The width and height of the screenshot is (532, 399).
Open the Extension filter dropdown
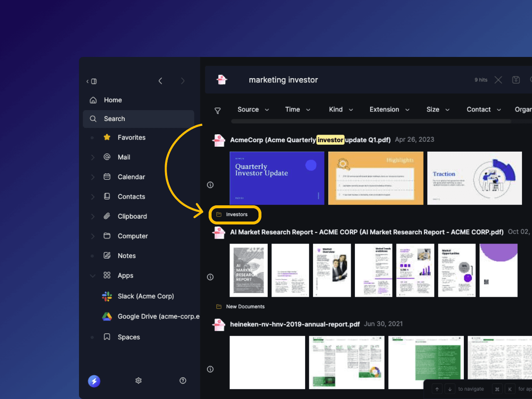389,110
